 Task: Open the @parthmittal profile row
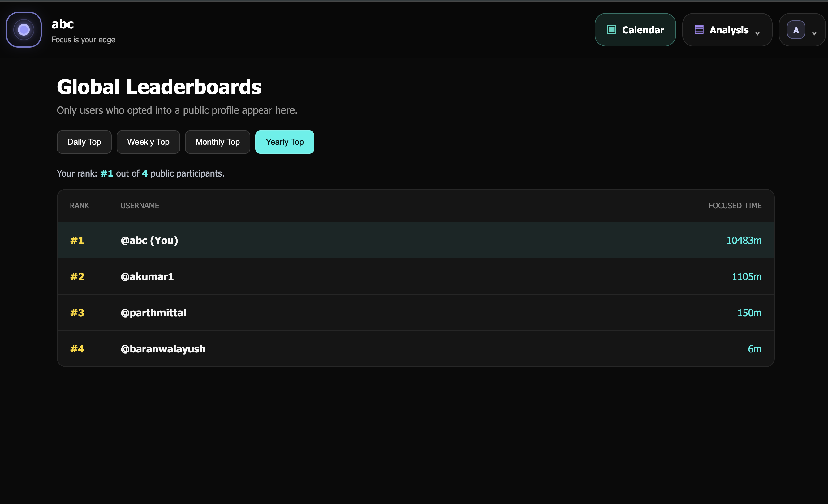(x=416, y=313)
